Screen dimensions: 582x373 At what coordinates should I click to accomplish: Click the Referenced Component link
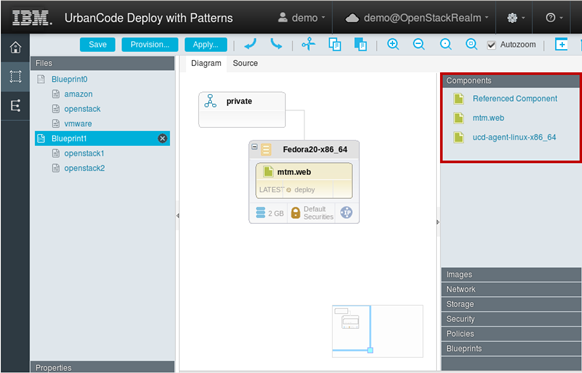[x=515, y=99]
